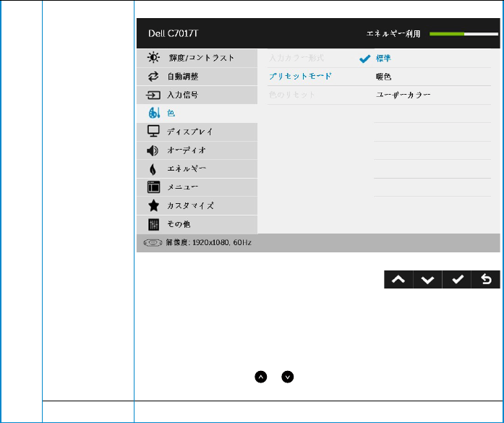This screenshot has width=504, height=423.
Task: Click the input source arrow icon
Action: point(153,95)
